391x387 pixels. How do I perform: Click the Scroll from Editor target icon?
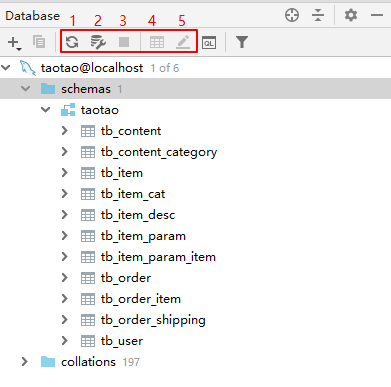click(292, 15)
